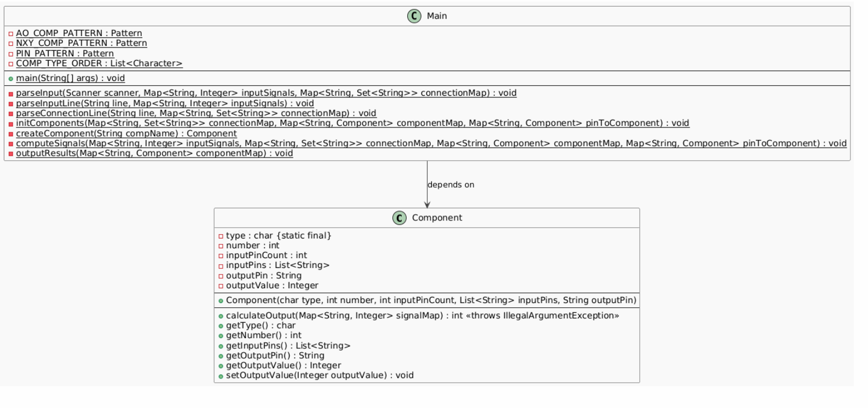This screenshot has width=868, height=408.
Task: Select the Main class title text
Action: tap(437, 16)
